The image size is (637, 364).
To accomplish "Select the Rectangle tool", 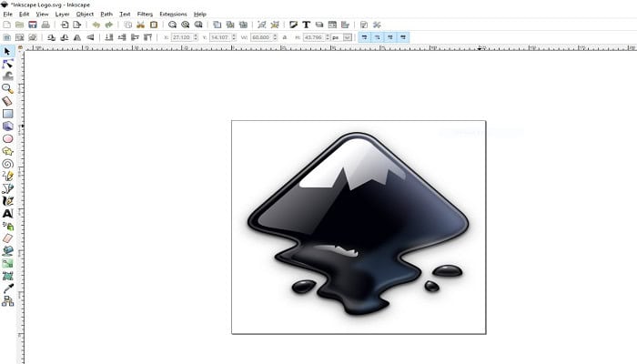I will [7, 114].
